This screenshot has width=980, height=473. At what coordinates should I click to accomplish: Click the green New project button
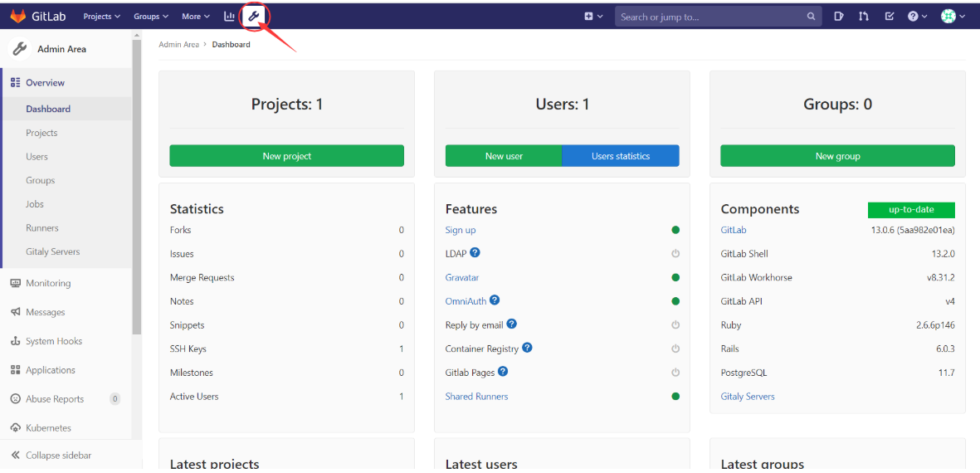[x=287, y=156]
